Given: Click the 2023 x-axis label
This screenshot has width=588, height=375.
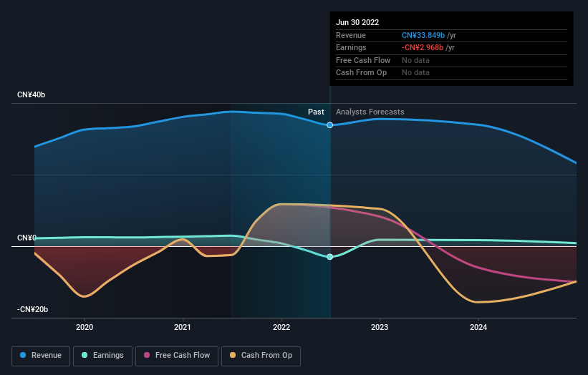Looking at the screenshot, I should pyautogui.click(x=380, y=327).
